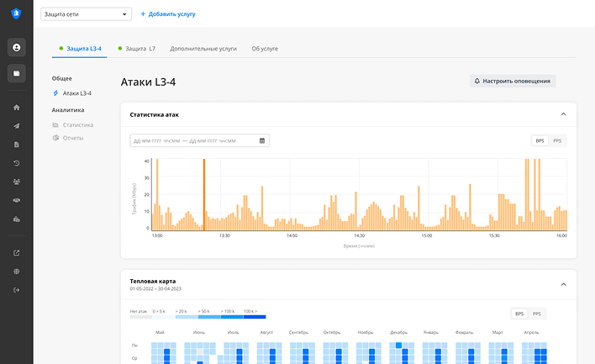
Task: Click the users group icon in sidebar
Action: (x=17, y=182)
